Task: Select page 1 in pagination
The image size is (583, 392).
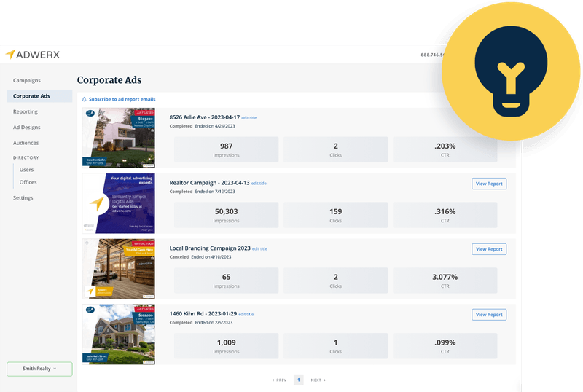Action: tap(299, 380)
